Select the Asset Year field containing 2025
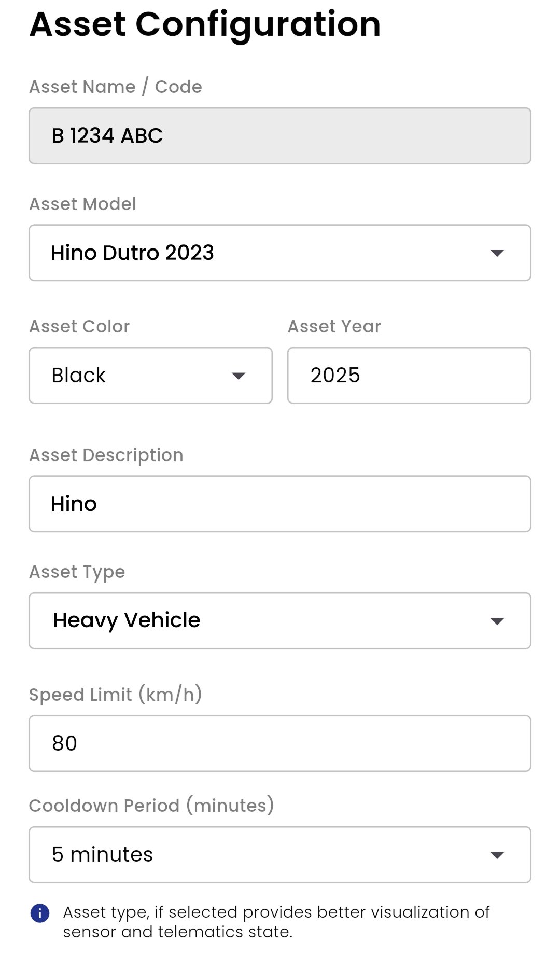This screenshot has height=956, width=560. pos(409,376)
